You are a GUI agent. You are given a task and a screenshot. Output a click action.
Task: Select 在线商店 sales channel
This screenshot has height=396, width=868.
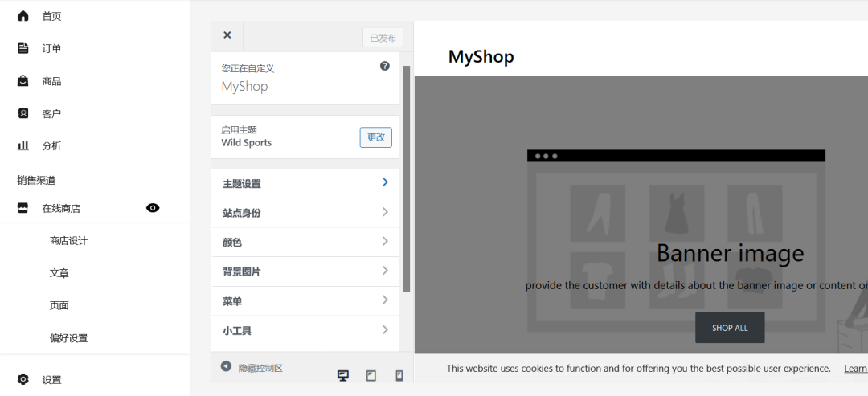pos(61,209)
